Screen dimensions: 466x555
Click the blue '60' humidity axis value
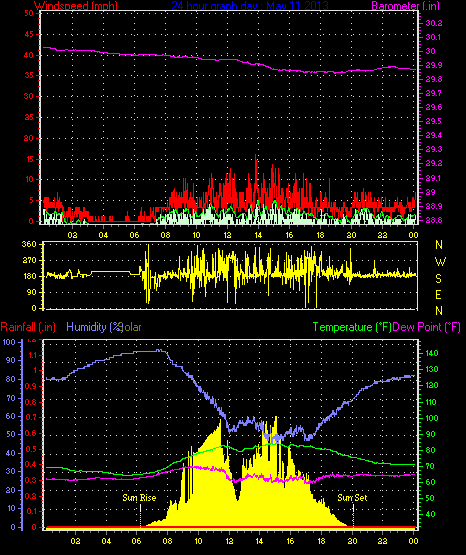pyautogui.click(x=11, y=416)
